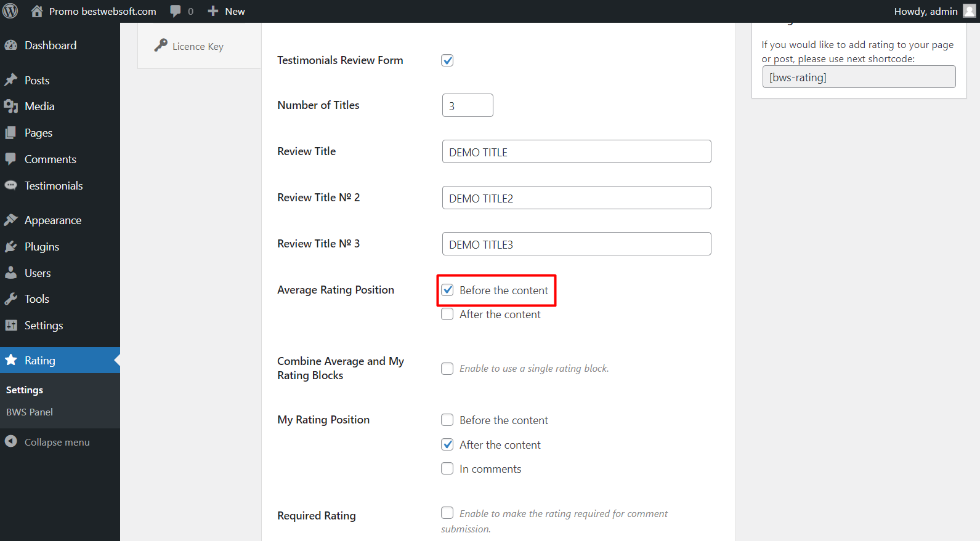Click Collapse menu label
The height and width of the screenshot is (541, 980).
(57, 442)
